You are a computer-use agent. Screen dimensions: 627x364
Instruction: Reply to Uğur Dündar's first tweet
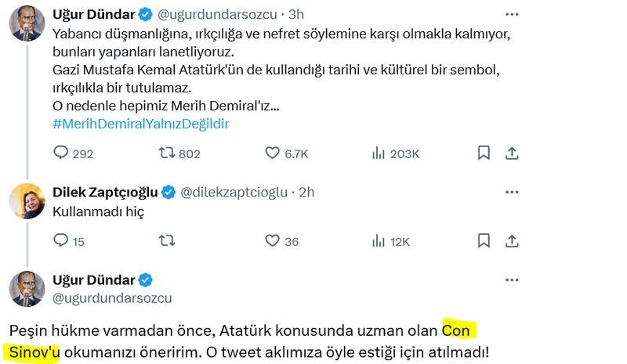coord(61,153)
